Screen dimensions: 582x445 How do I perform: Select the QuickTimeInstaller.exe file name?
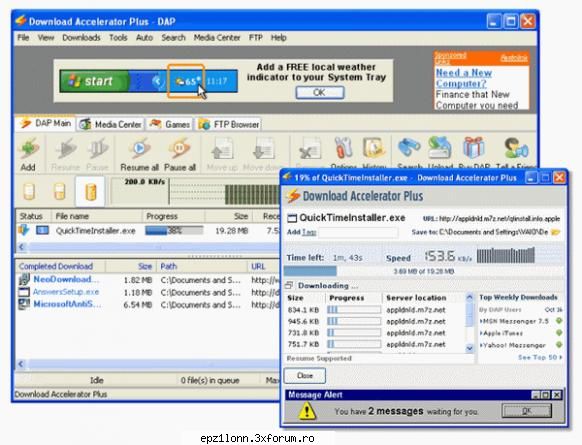[95, 231]
